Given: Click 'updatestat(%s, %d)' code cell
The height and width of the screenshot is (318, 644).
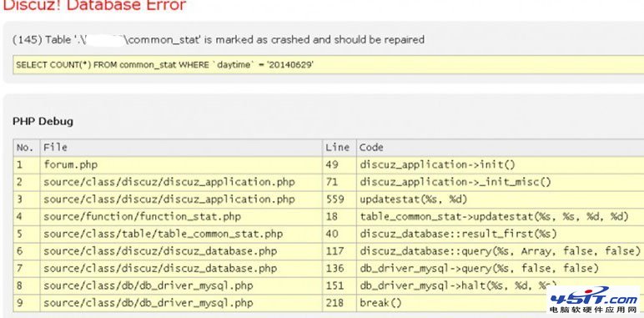Looking at the screenshot, I should tap(501, 199).
